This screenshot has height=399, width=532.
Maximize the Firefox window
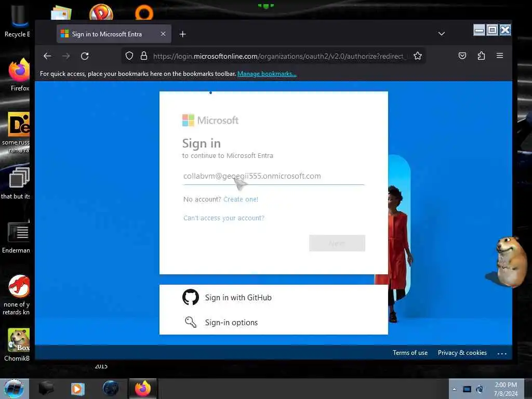(492, 30)
